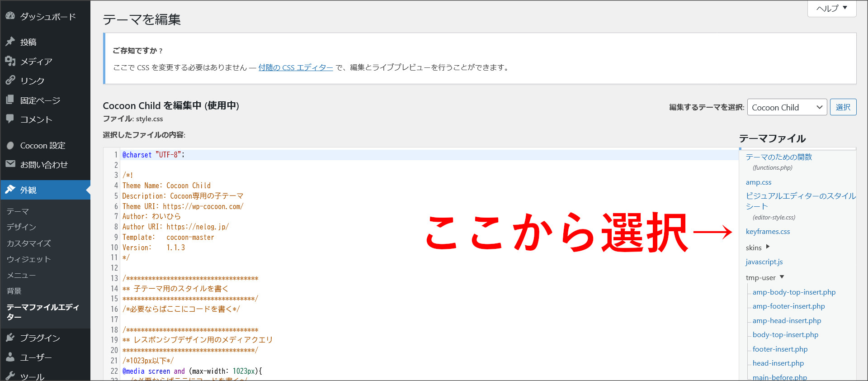Image resolution: width=868 pixels, height=381 pixels.
Task: Click the Links chain icon
Action: (10, 81)
